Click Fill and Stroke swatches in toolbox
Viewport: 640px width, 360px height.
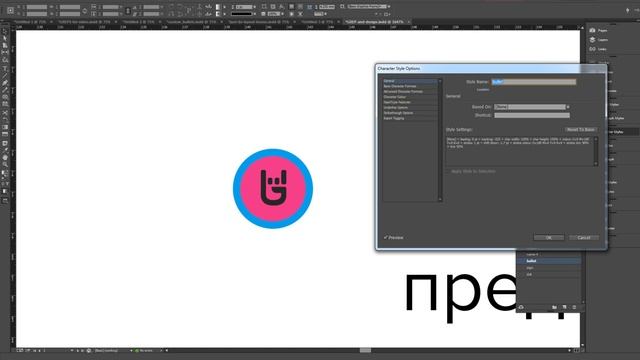5,174
